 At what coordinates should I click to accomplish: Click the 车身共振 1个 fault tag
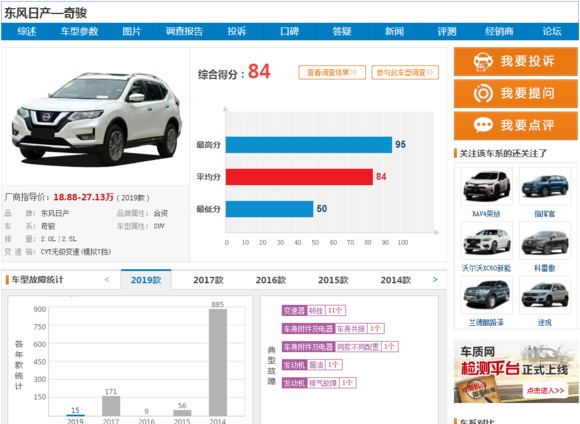coord(333,329)
